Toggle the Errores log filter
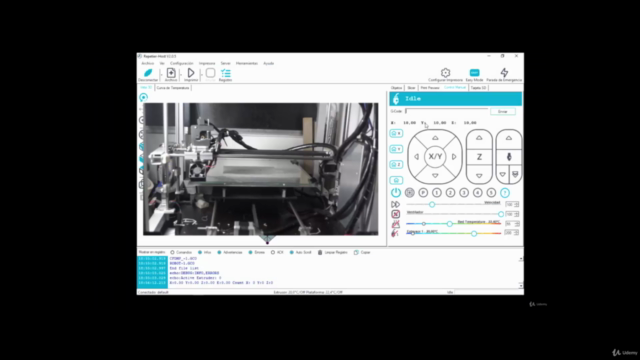This screenshot has height=360, width=640. [257, 252]
